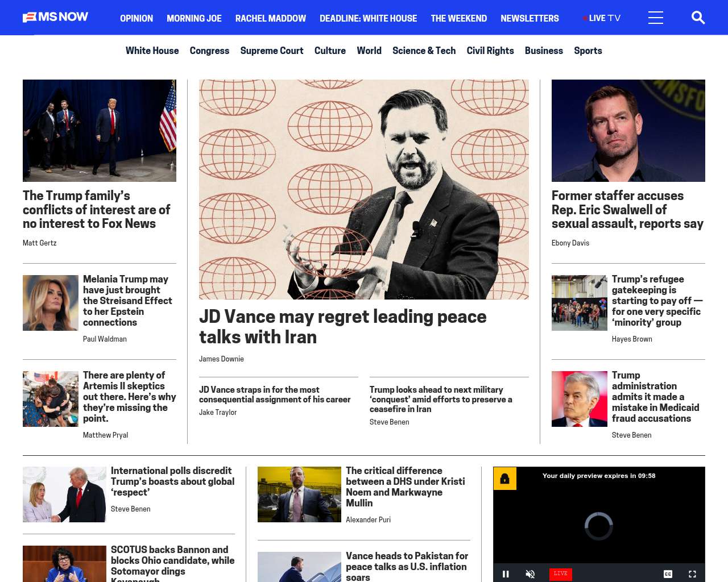The image size is (728, 582).
Task: View author Matthew Pryal's profile
Action: point(105,435)
